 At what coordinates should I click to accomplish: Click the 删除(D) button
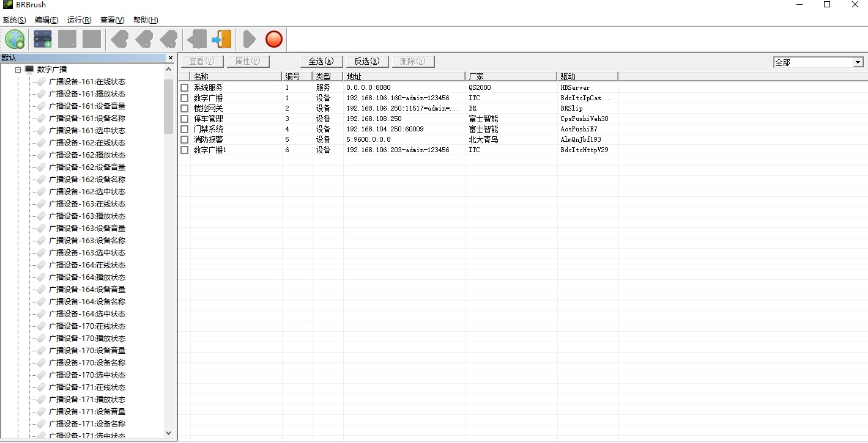[413, 61]
